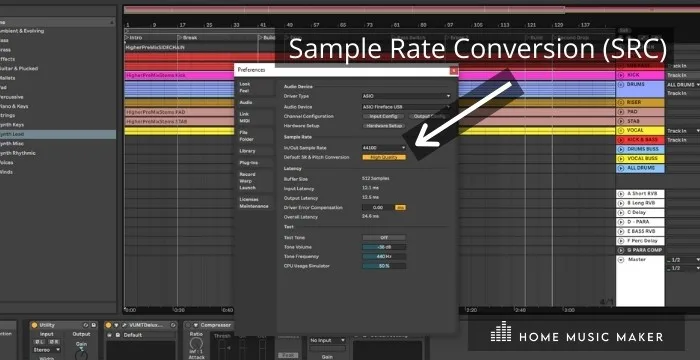Open the Audio preferences tab
Viewport: 700px width, 360px height.
coord(254,102)
